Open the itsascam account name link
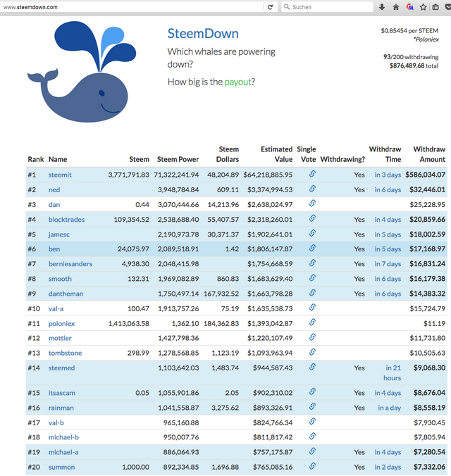Screen dimensions: 451x476 point(62,393)
